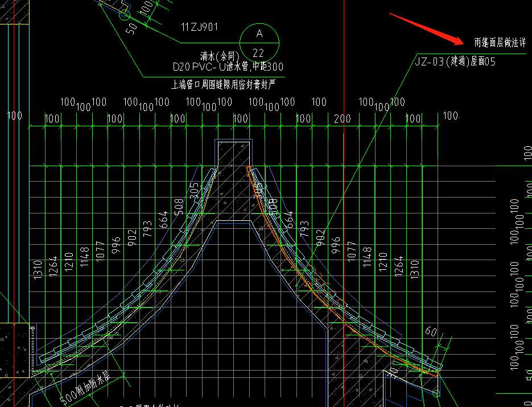532x407 pixels.
Task: Select the green detail callout circle
Action: click(259, 43)
